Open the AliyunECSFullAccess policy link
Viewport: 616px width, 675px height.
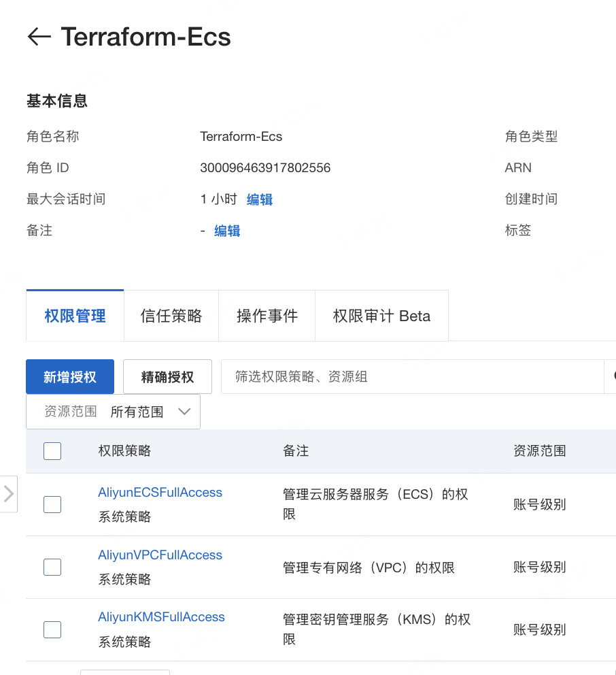[x=160, y=493]
